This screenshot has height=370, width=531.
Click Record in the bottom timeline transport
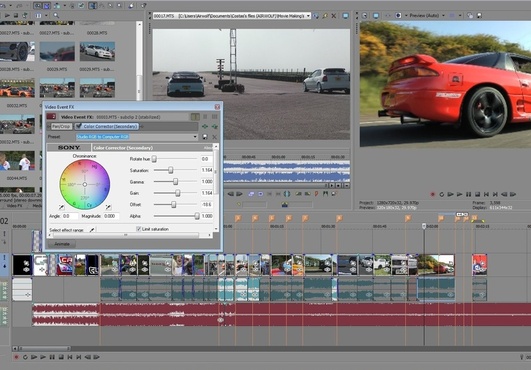(x=16, y=357)
